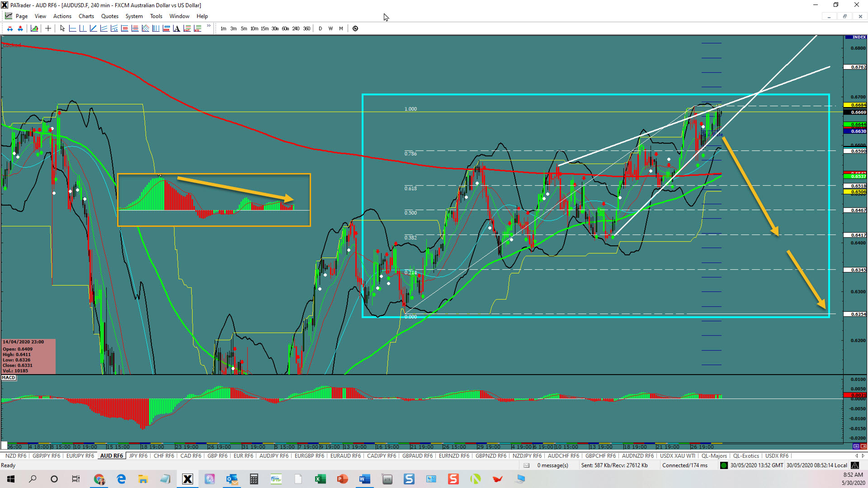Select the vertical line drawing tool

83,29
